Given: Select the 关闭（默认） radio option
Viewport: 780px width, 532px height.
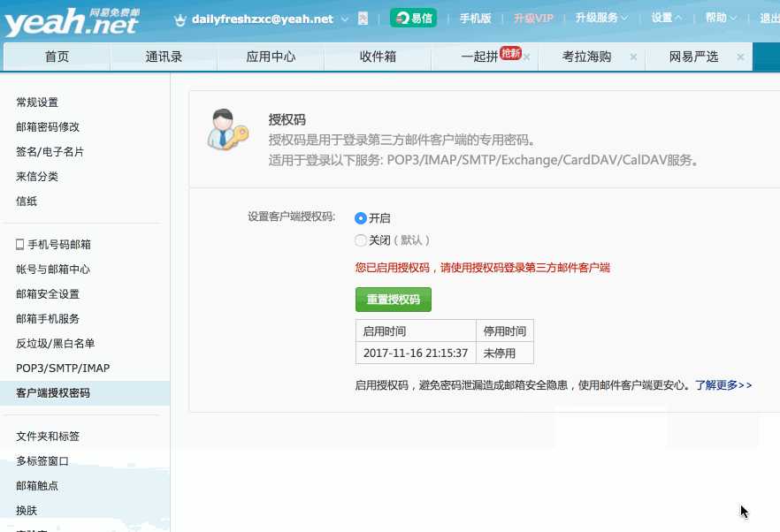Looking at the screenshot, I should coord(361,239).
